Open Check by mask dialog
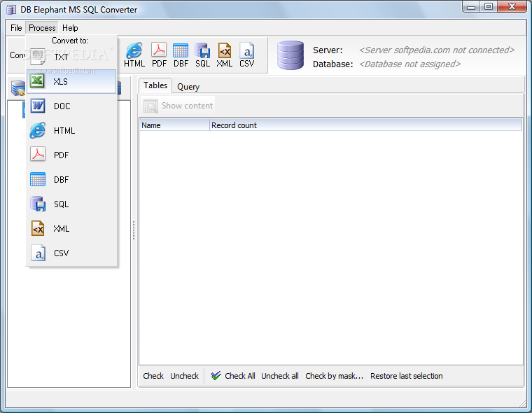Image resolution: width=532 pixels, height=413 pixels. point(334,376)
